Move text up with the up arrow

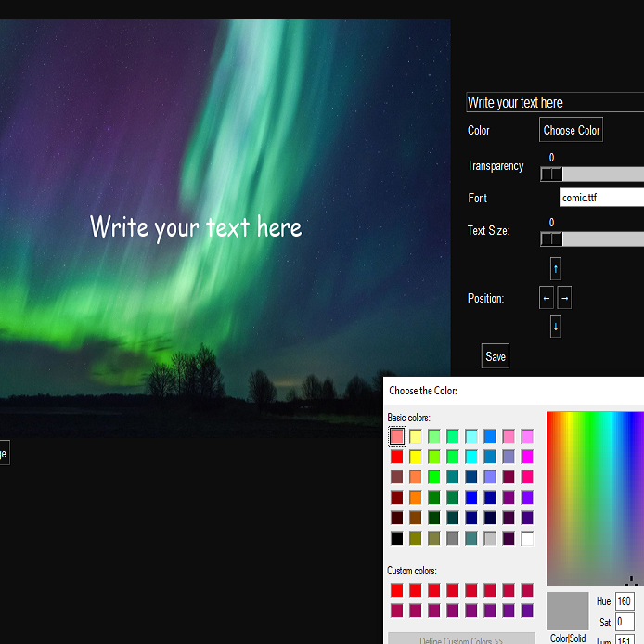556,269
